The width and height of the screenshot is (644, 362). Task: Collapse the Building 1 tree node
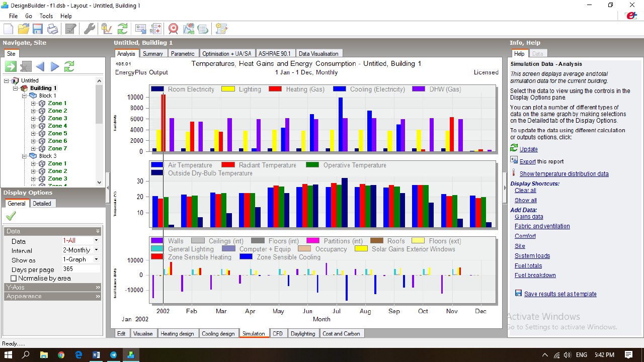[x=16, y=88]
